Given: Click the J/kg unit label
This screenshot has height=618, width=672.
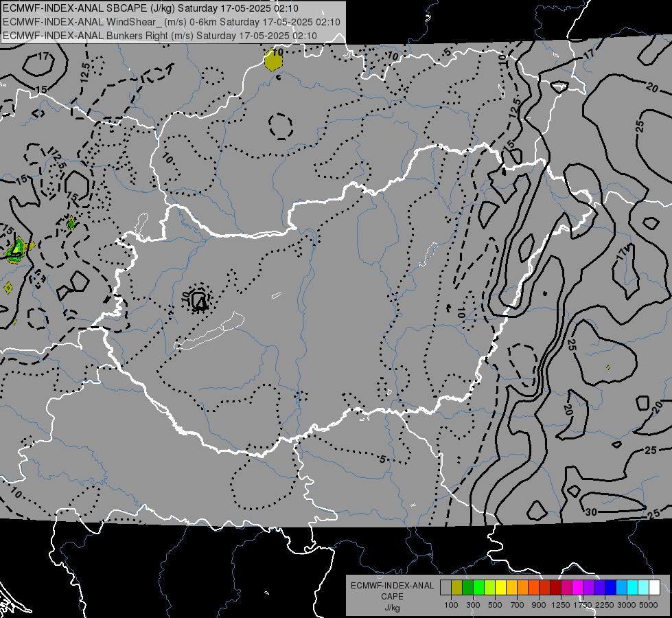Looking at the screenshot, I should pos(392,608).
